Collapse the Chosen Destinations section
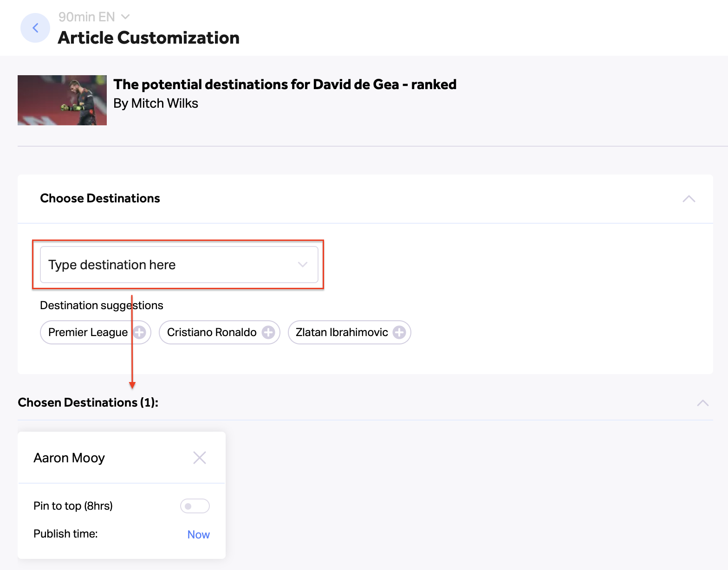Image resolution: width=728 pixels, height=570 pixels. tap(703, 403)
